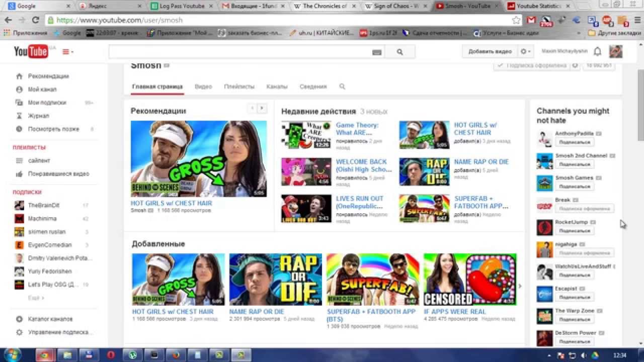Open Понравившиеся видео playlist
Image resolution: width=644 pixels, height=362 pixels.
point(58,174)
